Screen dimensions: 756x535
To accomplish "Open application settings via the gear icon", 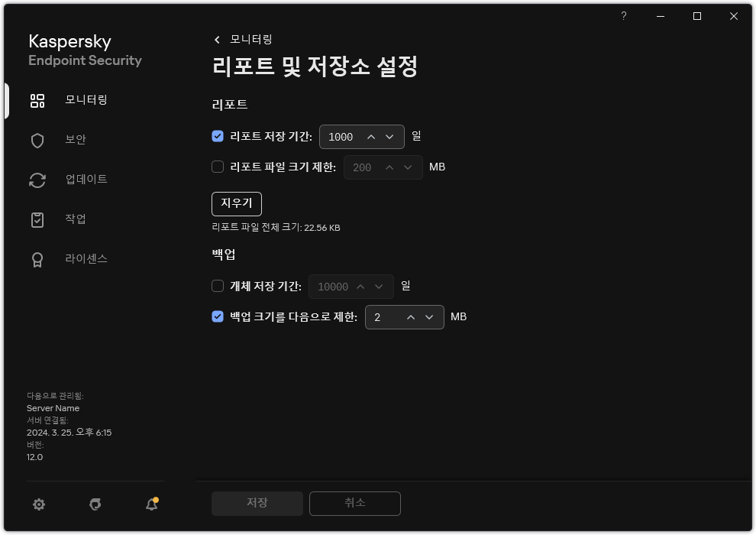I will 38,504.
